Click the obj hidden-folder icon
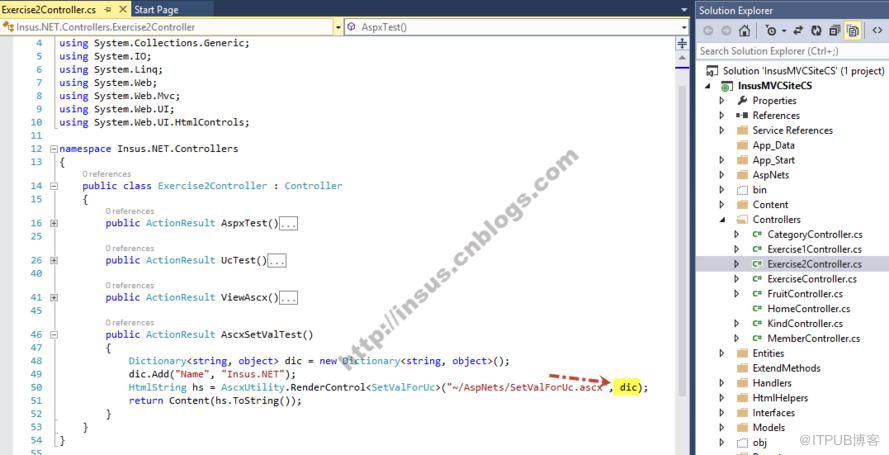889x455 pixels. 742,443
